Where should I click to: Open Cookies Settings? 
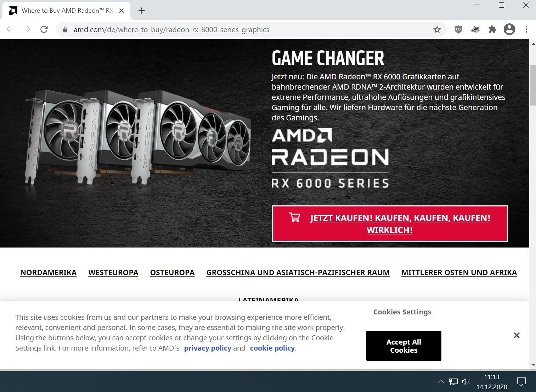[x=402, y=312]
